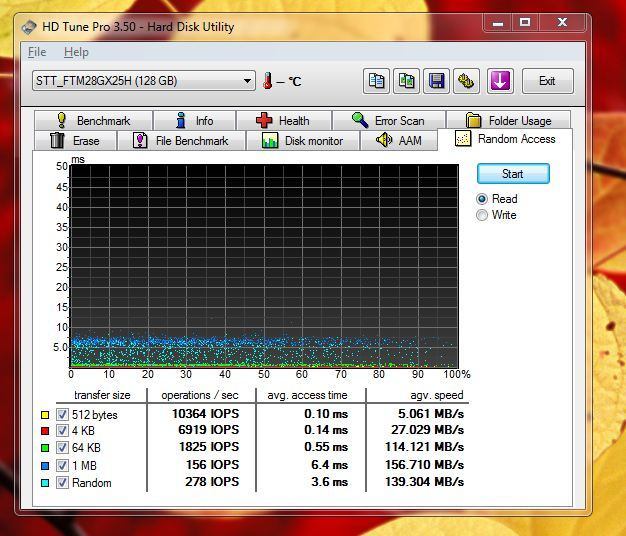Image resolution: width=626 pixels, height=536 pixels.
Task: Click the save floppy disk icon
Action: coord(436,81)
